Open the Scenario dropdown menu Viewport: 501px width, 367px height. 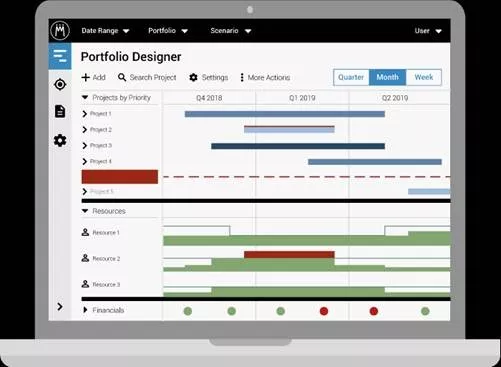click(231, 31)
